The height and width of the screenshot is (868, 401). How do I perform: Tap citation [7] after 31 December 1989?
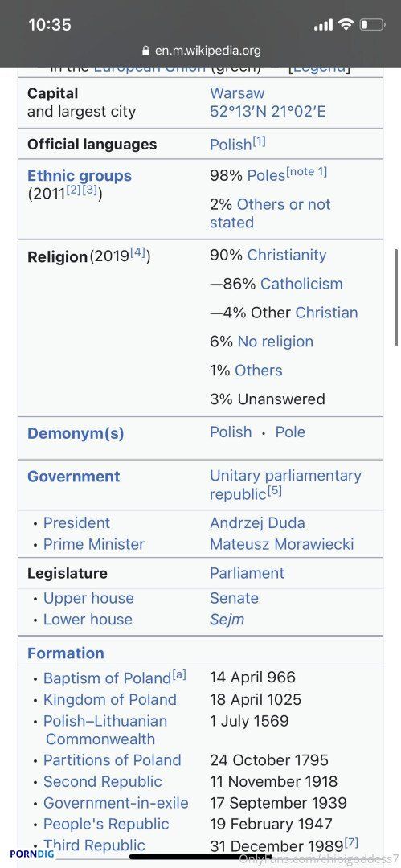351,842
